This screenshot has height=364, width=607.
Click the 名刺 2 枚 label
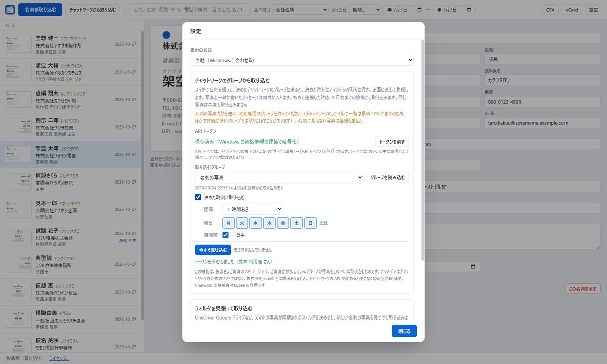click(127, 241)
